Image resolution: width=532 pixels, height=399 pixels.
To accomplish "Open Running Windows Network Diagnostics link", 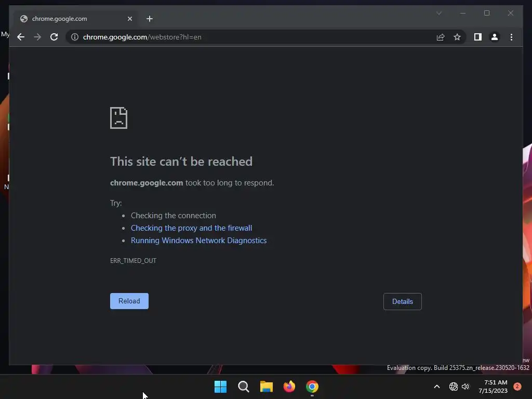I will [x=199, y=241].
